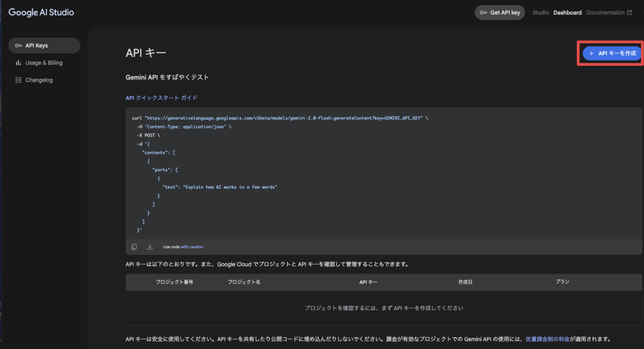Image resolution: width=644 pixels, height=349 pixels.
Task: Click the Google AI Studio logo
Action: tap(41, 12)
